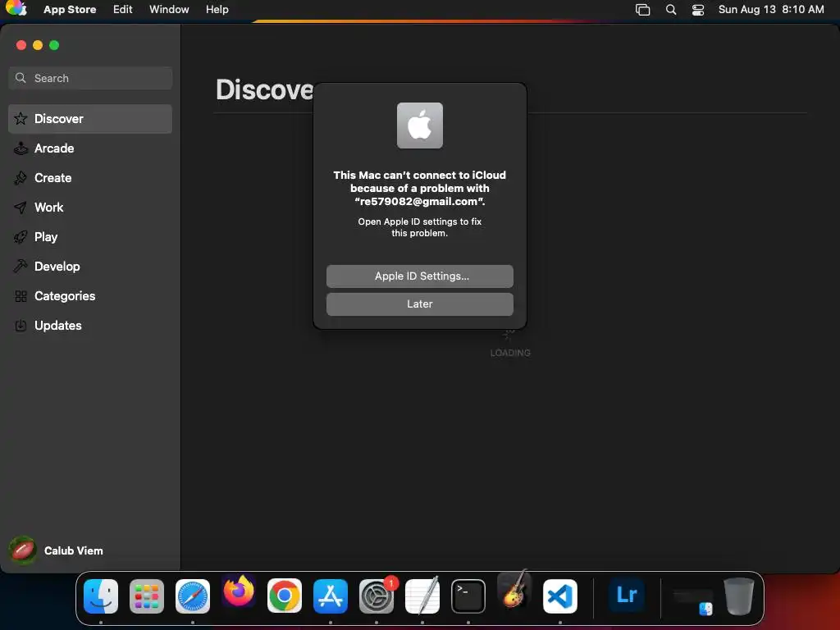Open the App Store menu
The width and height of the screenshot is (840, 630).
tap(70, 10)
